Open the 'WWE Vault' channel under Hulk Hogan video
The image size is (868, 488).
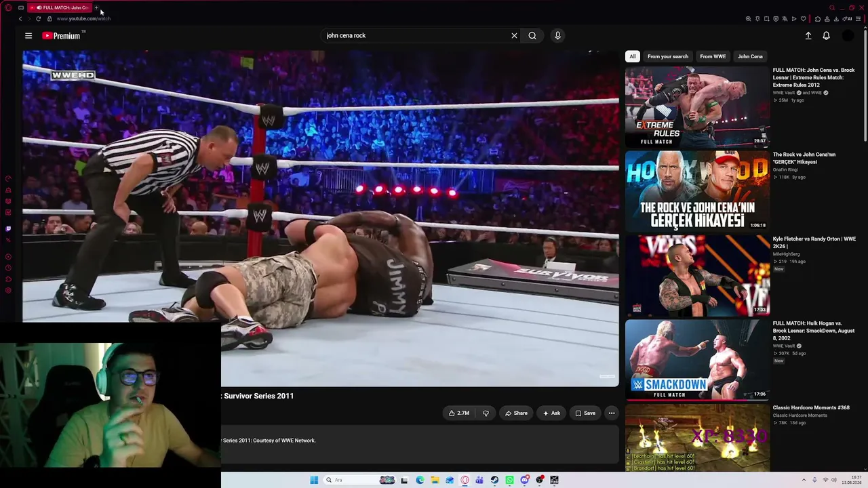[784, 346]
